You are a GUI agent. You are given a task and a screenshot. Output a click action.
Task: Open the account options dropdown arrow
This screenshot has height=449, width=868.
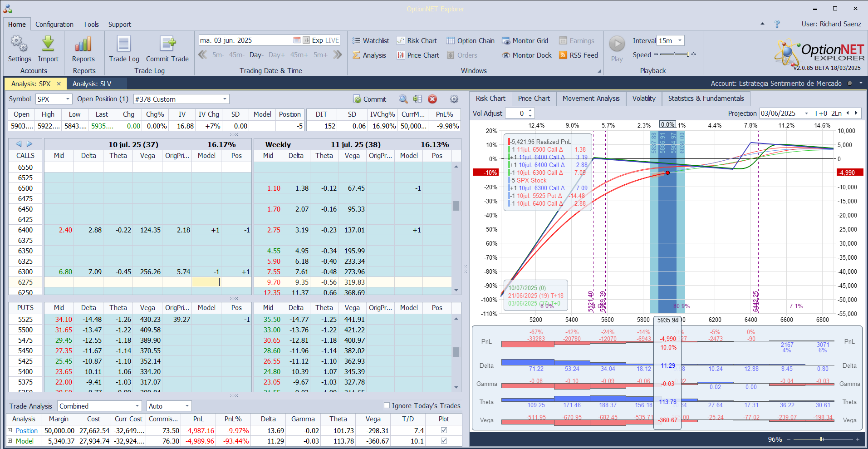click(861, 83)
